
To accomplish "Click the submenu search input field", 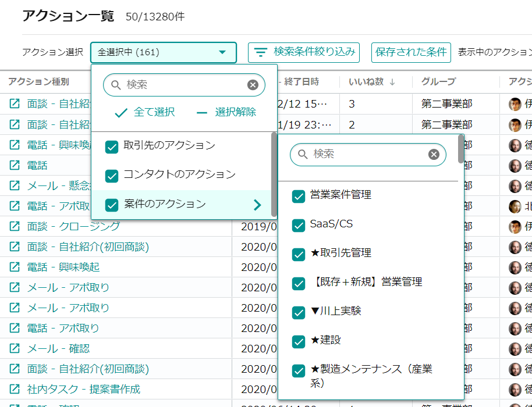I will tap(367, 155).
